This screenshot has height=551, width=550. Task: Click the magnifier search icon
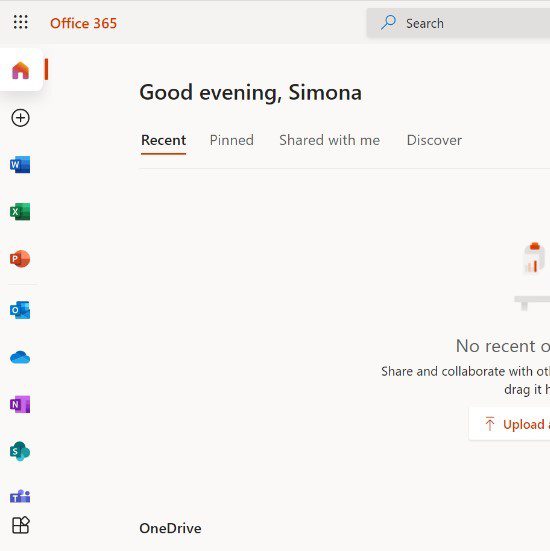coord(388,22)
